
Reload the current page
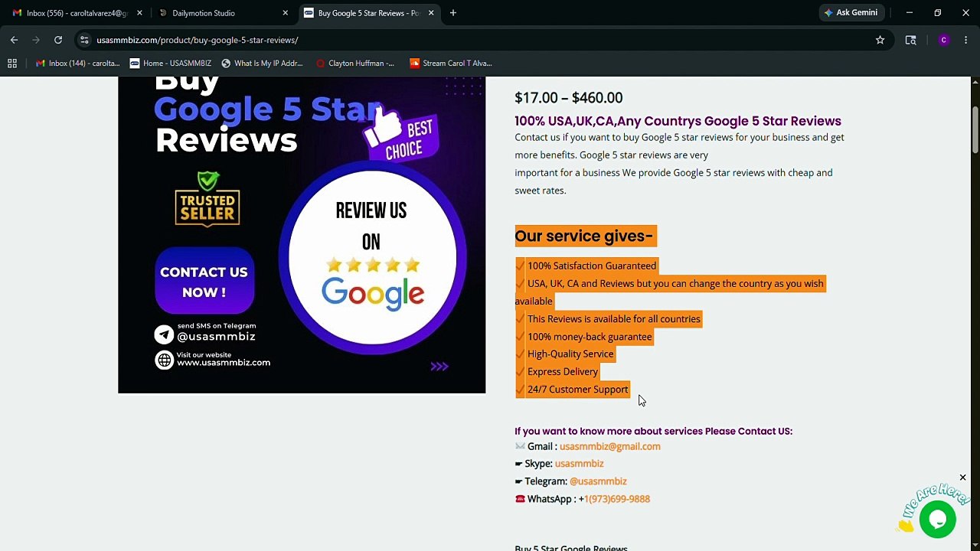click(58, 40)
